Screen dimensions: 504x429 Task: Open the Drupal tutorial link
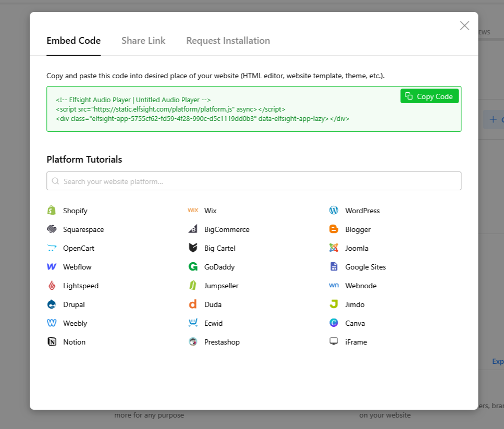click(74, 304)
